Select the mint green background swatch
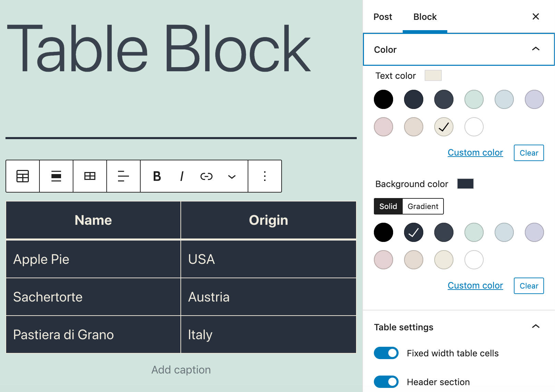Viewport: 555px width, 392px height. [x=474, y=232]
